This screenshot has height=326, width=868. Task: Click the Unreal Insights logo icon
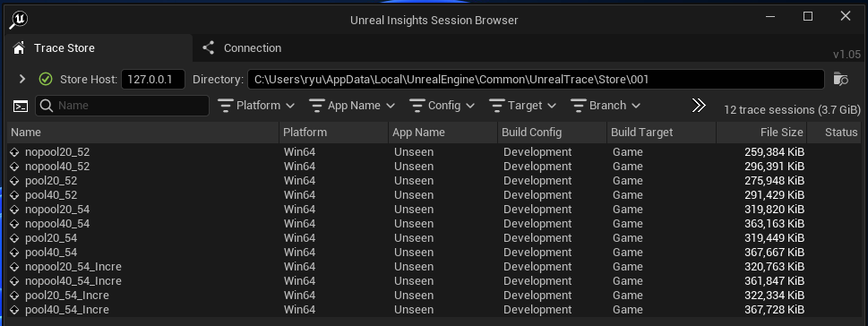(x=18, y=20)
